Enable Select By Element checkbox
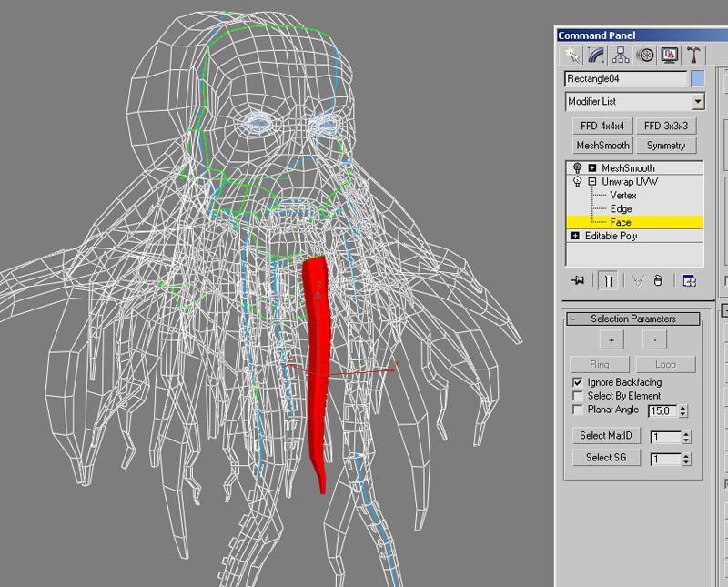 tap(577, 396)
